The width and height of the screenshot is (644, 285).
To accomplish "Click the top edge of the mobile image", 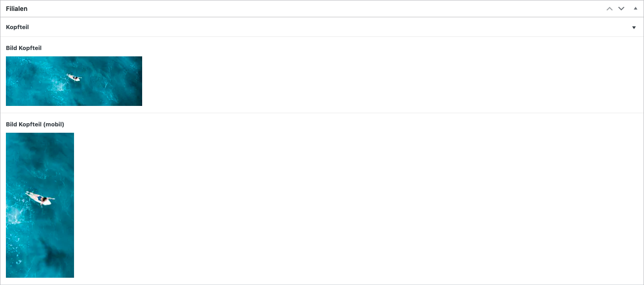I will [40, 134].
